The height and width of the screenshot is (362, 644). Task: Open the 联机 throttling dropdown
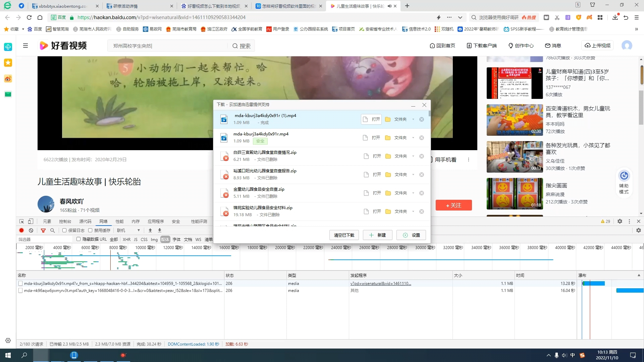pyautogui.click(x=128, y=230)
